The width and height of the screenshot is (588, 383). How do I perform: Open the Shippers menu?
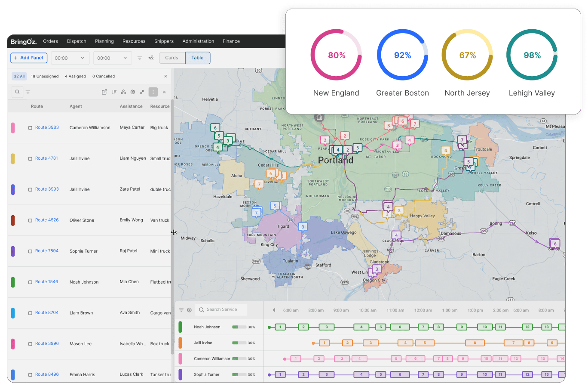click(x=164, y=41)
